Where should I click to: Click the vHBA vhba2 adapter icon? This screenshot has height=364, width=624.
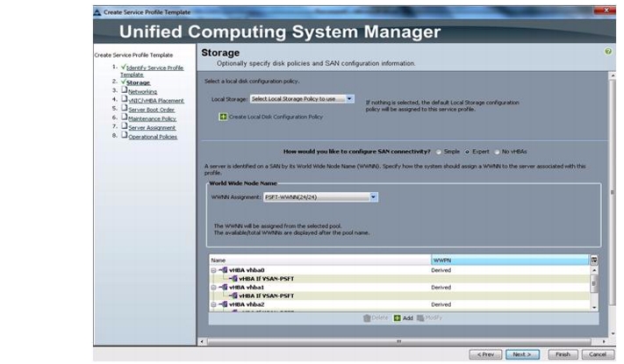tap(224, 304)
